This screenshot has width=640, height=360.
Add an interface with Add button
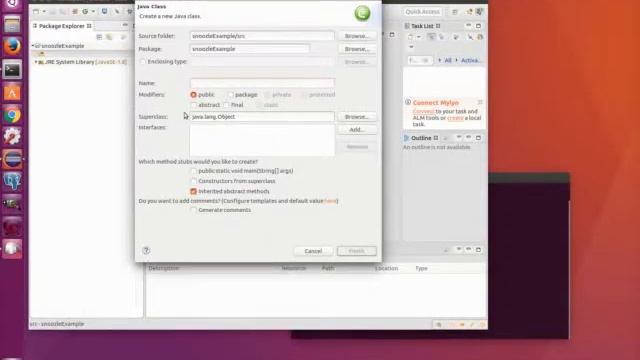click(357, 130)
